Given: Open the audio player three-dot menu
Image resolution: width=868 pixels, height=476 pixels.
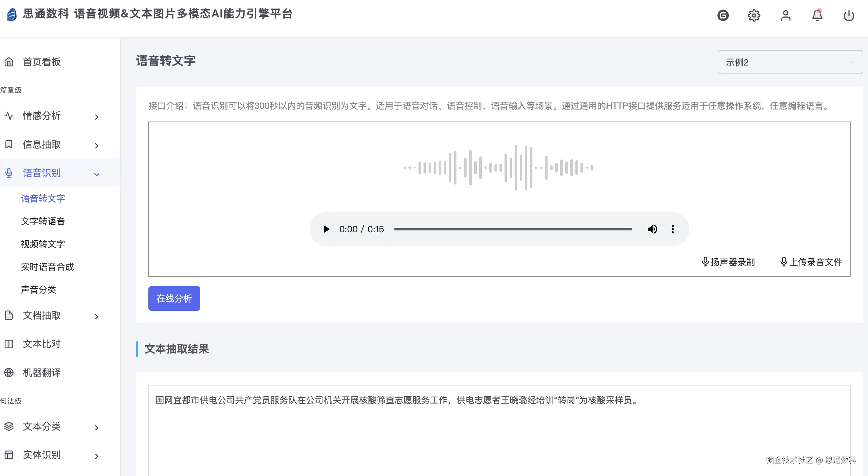Looking at the screenshot, I should (673, 229).
